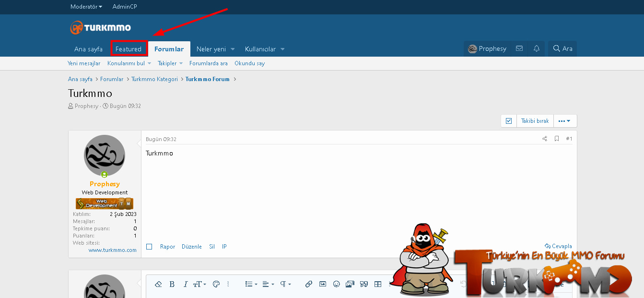Screen dimensions: 644x298
Task: Toggle the thread moderation checkbox near Takibi bırak
Action: click(x=509, y=121)
